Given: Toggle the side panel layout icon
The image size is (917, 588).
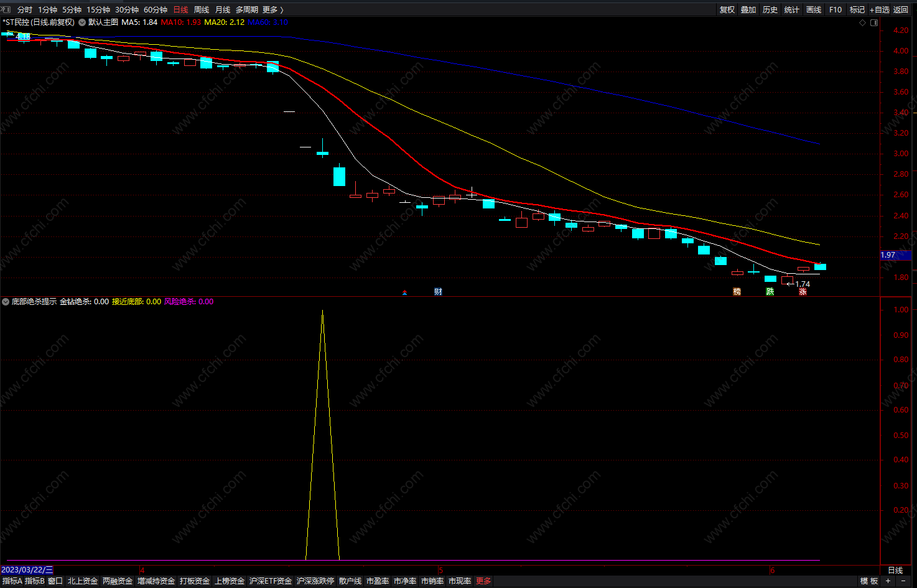Looking at the screenshot, I should pyautogui.click(x=874, y=22).
